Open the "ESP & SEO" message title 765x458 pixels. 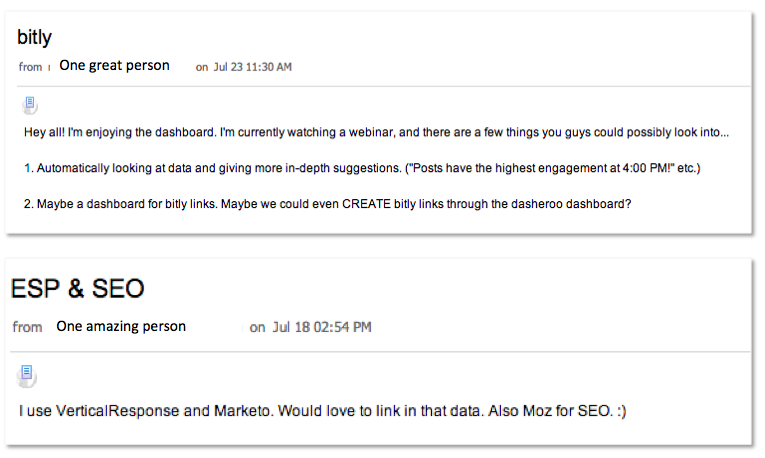pos(77,289)
